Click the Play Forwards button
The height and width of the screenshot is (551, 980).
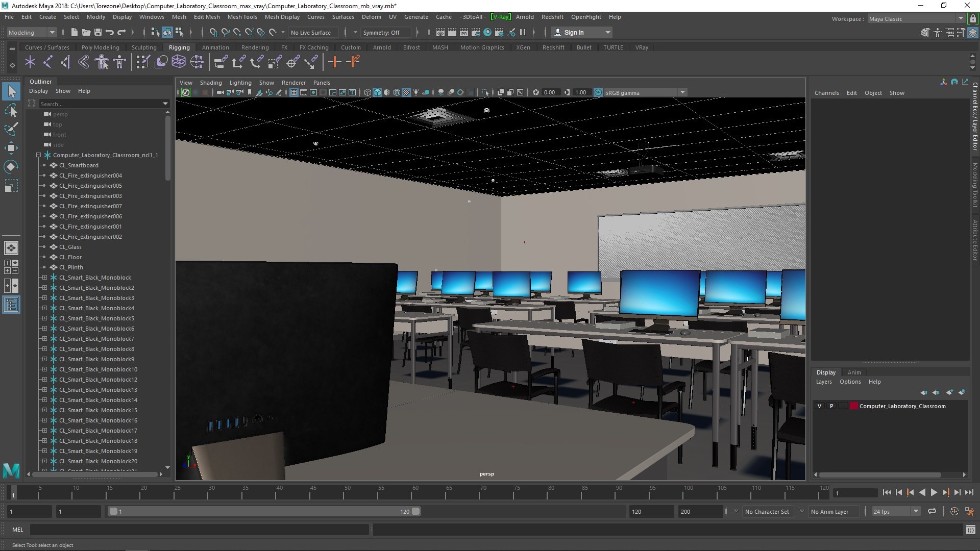pyautogui.click(x=934, y=492)
